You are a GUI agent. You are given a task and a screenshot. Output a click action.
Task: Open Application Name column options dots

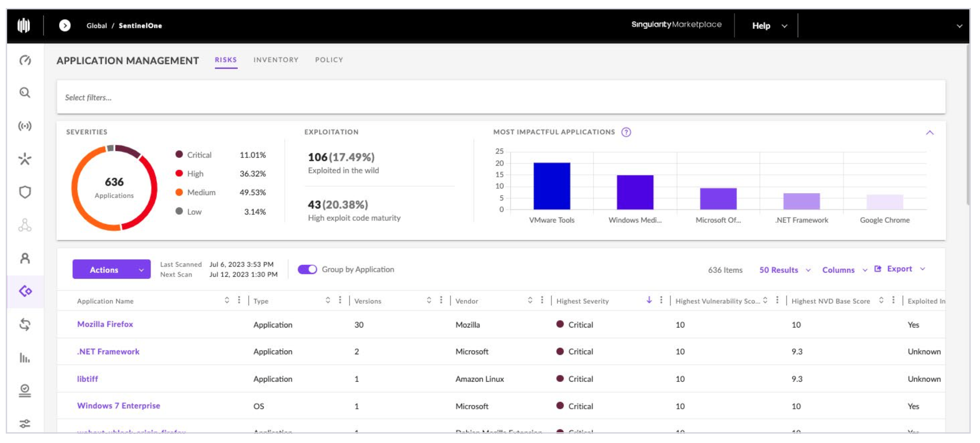[x=239, y=300]
